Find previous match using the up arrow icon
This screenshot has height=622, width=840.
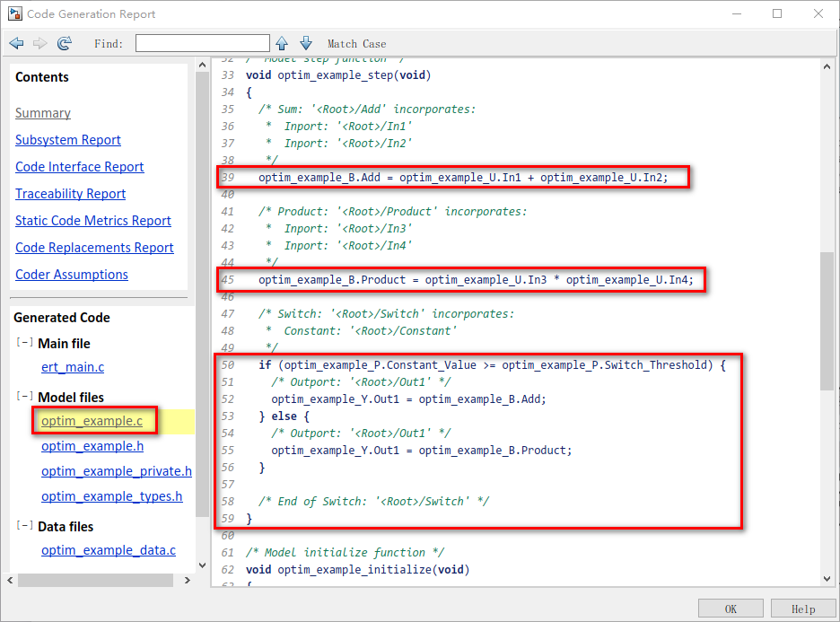(284, 42)
